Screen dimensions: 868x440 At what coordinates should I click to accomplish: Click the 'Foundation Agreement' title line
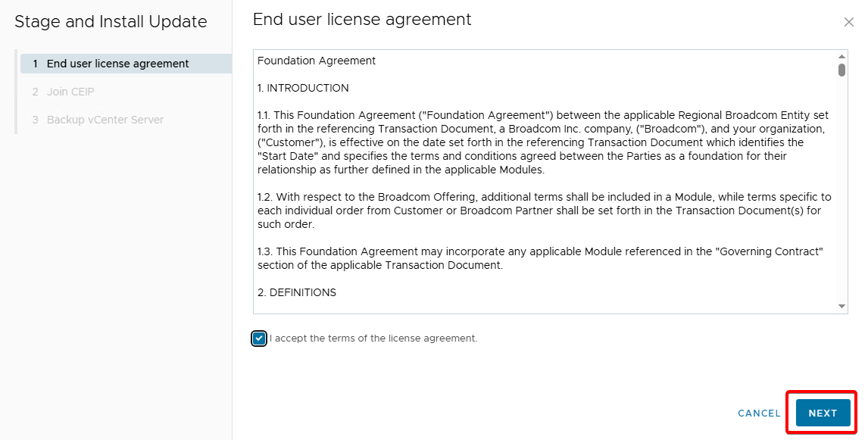point(317,61)
